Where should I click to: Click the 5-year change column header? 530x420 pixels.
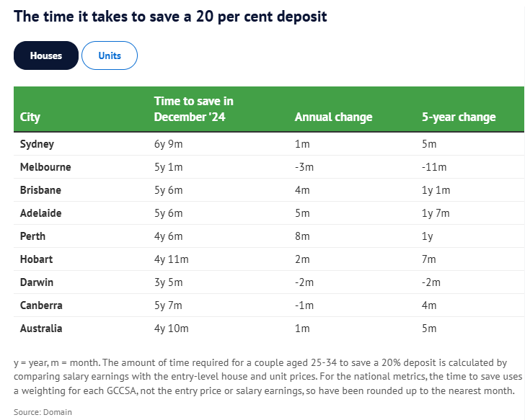point(459,117)
